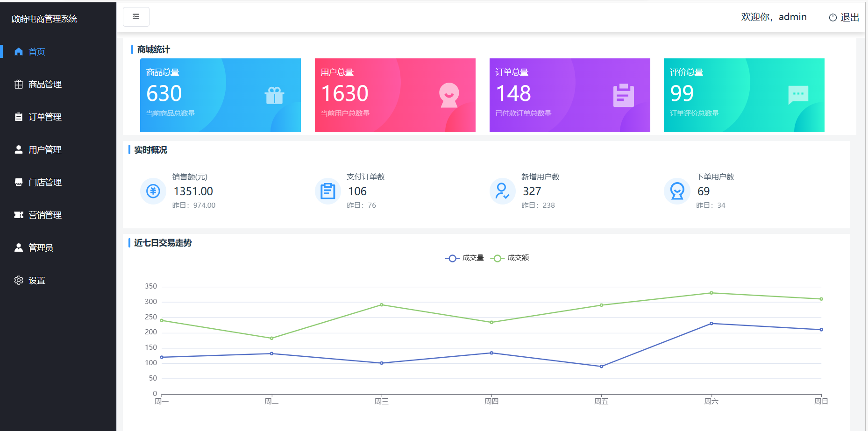Viewport: 868px width, 431px height.
Task: Open 管理员 in the sidebar
Action: [58, 247]
